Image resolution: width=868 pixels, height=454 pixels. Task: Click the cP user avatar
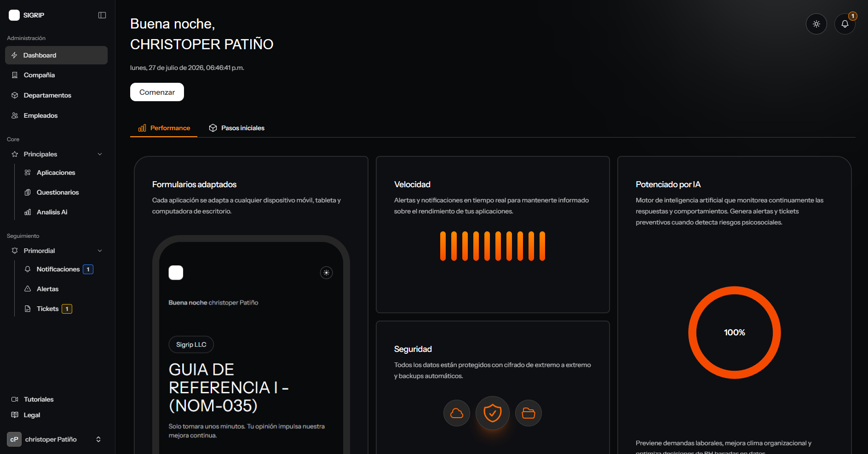pyautogui.click(x=14, y=439)
